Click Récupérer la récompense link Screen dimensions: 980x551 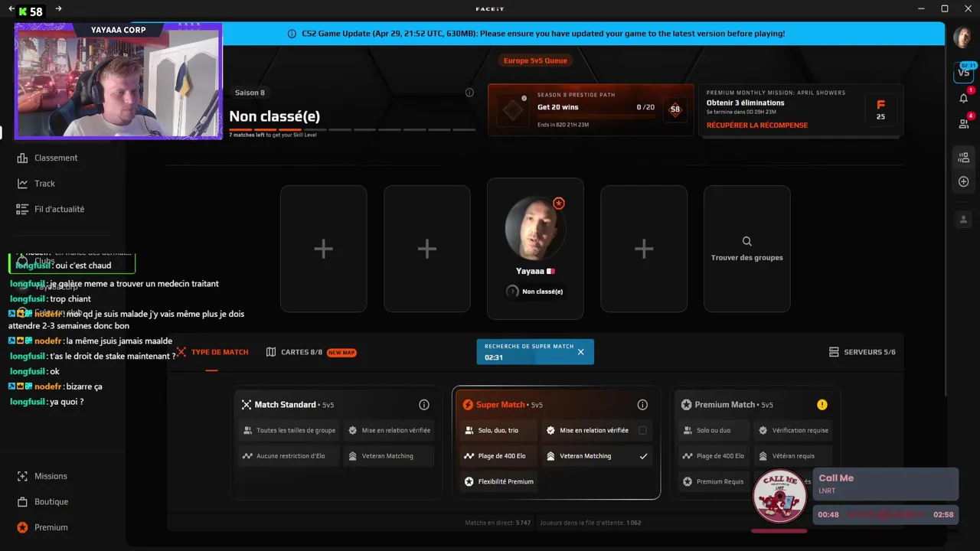tap(756, 126)
